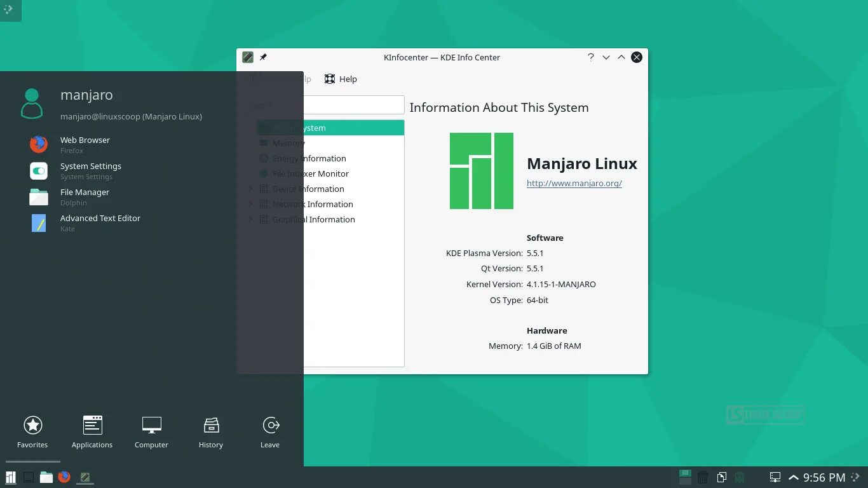Open the Computer launcher tab

(151, 432)
